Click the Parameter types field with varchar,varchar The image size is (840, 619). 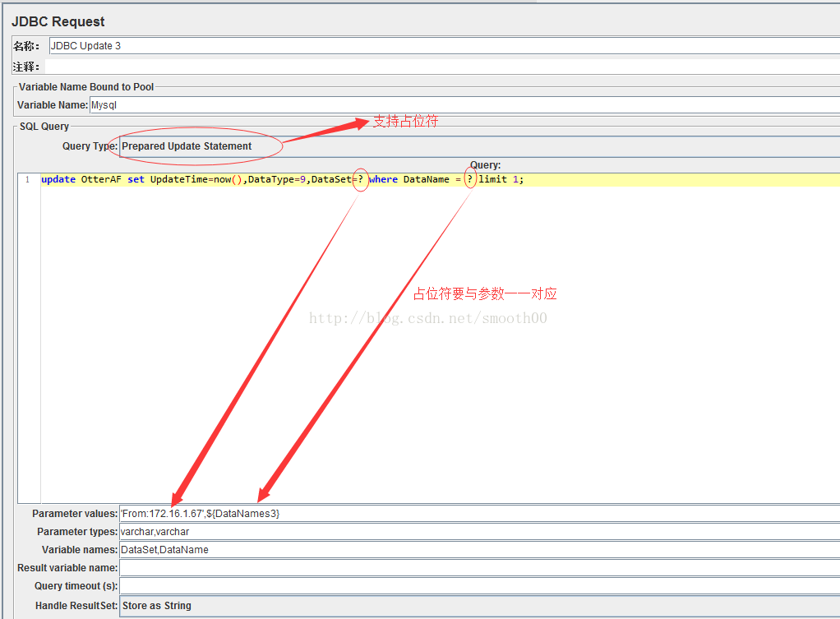click(479, 532)
